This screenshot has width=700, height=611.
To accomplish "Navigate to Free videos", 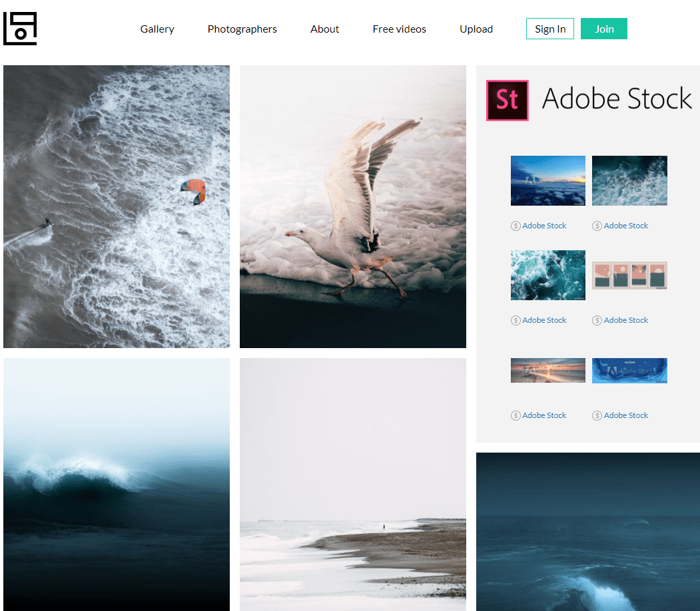I will pos(399,29).
